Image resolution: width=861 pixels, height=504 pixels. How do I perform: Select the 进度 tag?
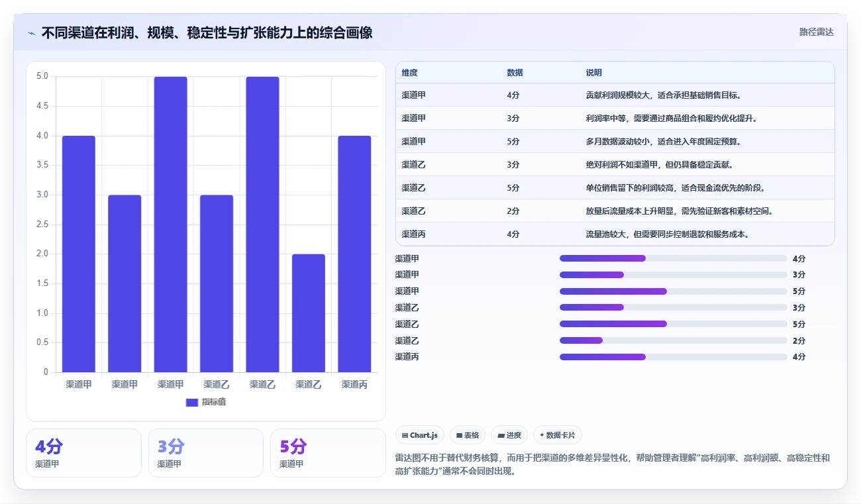point(509,435)
